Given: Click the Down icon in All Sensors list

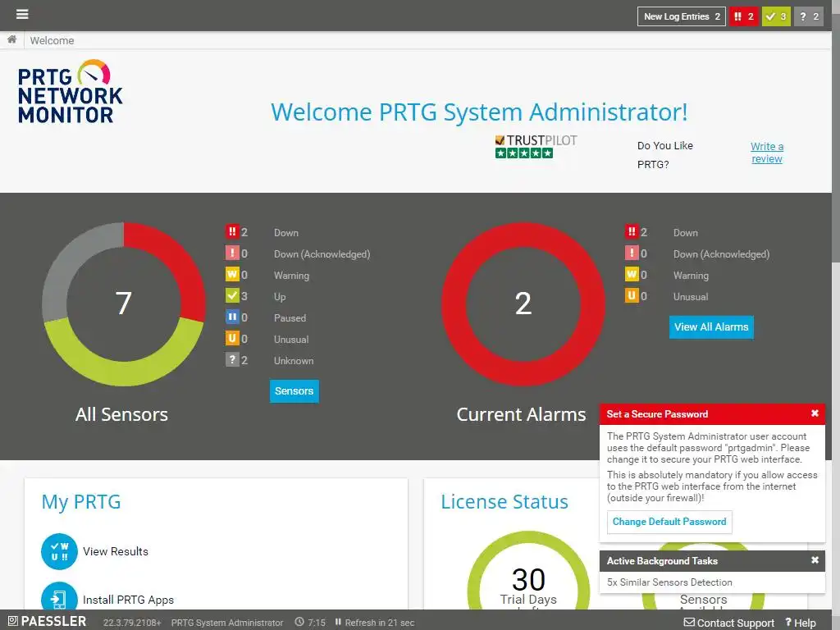Looking at the screenshot, I should [232, 232].
